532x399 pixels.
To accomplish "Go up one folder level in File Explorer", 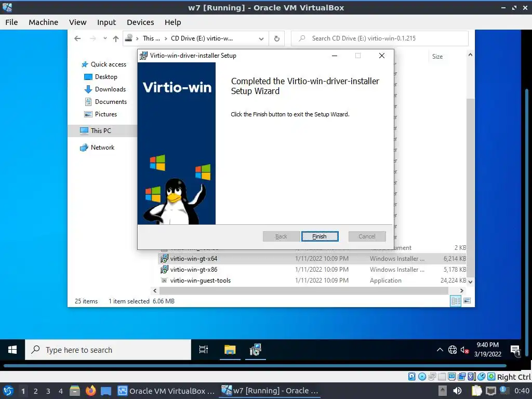I will 116,38.
